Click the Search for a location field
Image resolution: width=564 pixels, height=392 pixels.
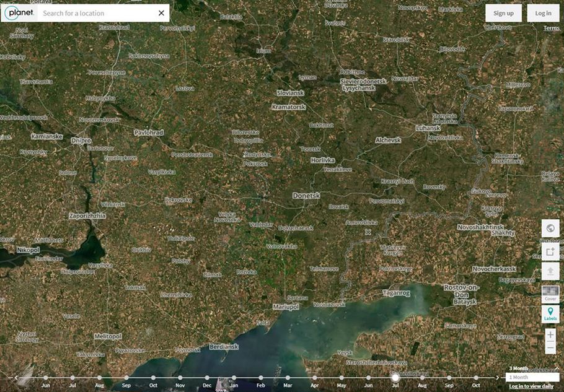(97, 13)
